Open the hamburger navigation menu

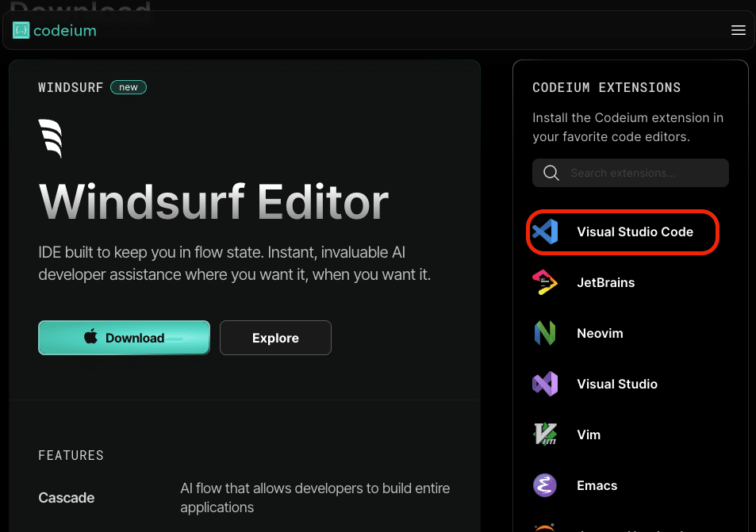pyautogui.click(x=738, y=29)
